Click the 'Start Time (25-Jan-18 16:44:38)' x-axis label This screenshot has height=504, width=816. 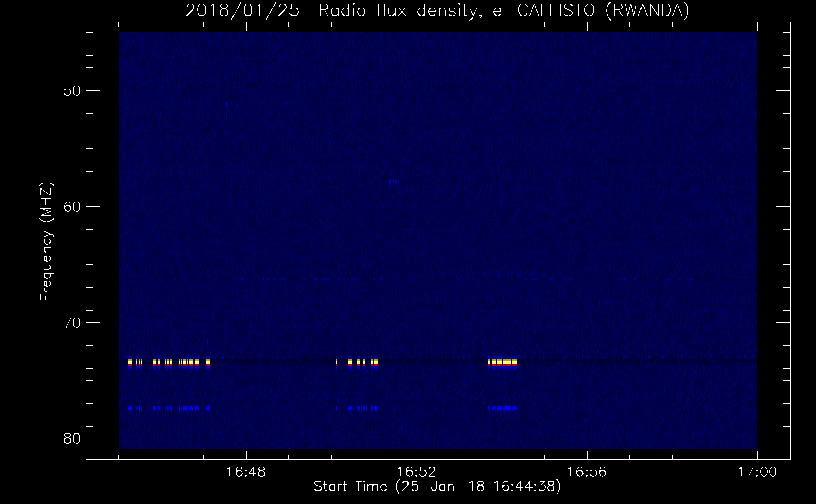point(437,487)
